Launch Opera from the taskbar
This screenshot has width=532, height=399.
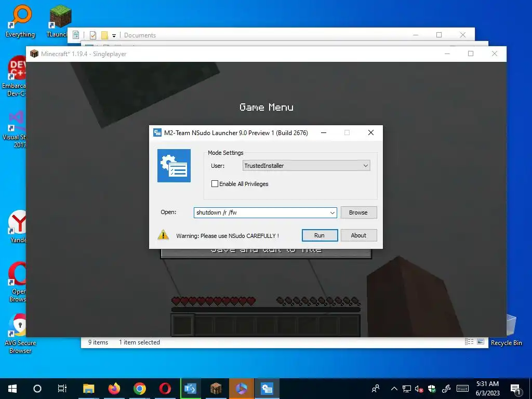165,389
